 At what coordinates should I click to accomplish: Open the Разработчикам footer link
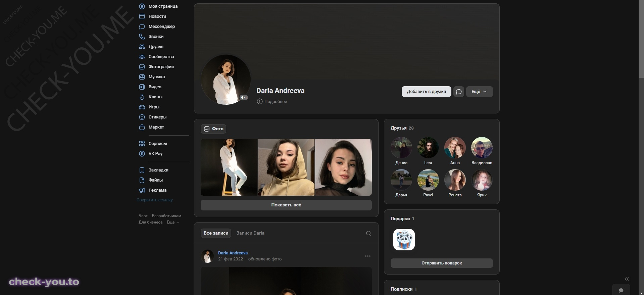(x=166, y=216)
